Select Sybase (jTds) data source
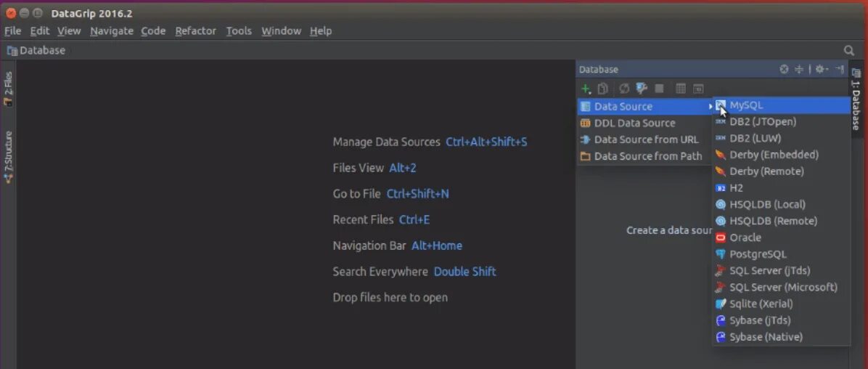This screenshot has width=868, height=369. point(781,321)
